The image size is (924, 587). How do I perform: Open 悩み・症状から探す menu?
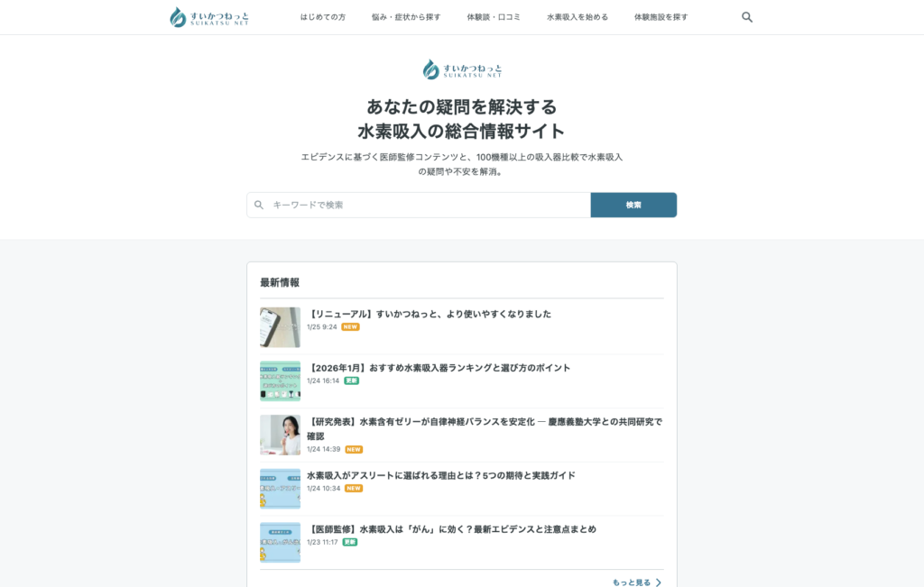[406, 17]
